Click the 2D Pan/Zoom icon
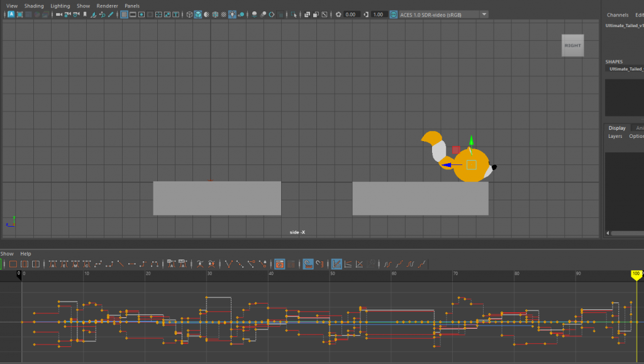 102,14
